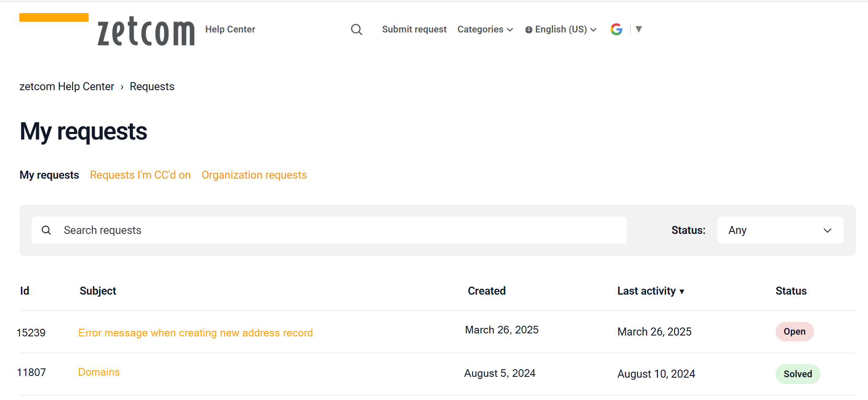Click the Solved status badge
Image resolution: width=868 pixels, height=400 pixels.
(x=798, y=374)
